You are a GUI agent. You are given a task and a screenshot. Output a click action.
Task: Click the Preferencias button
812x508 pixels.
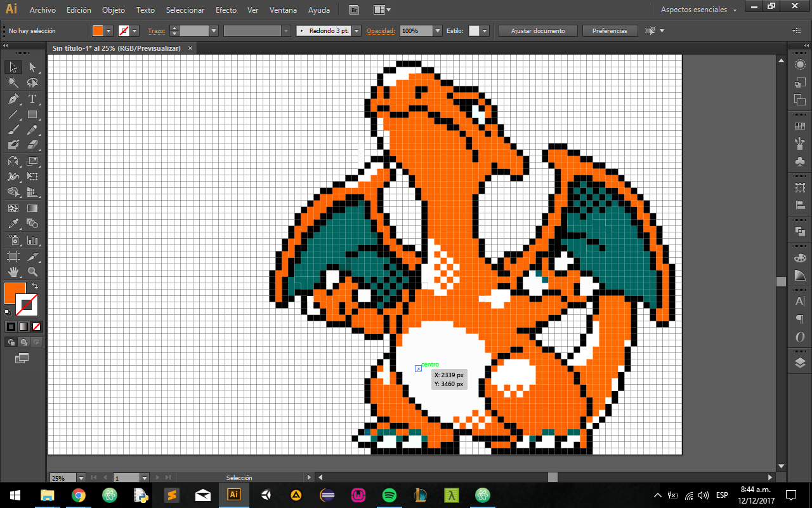610,30
